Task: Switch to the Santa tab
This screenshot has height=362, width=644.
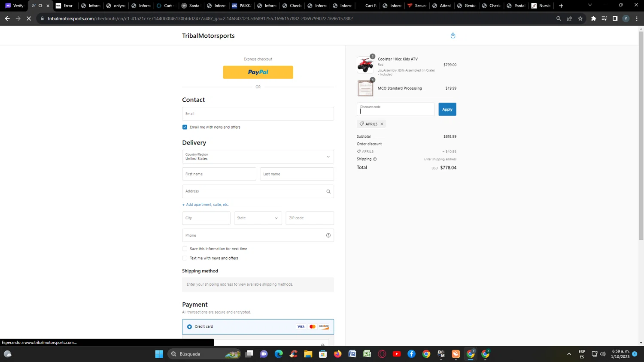Action: [191, 6]
